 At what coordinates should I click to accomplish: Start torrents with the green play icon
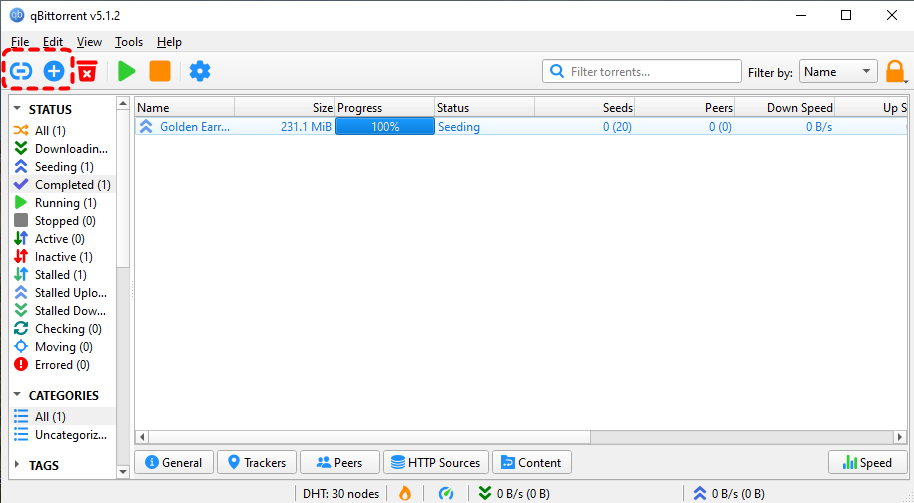tap(126, 71)
